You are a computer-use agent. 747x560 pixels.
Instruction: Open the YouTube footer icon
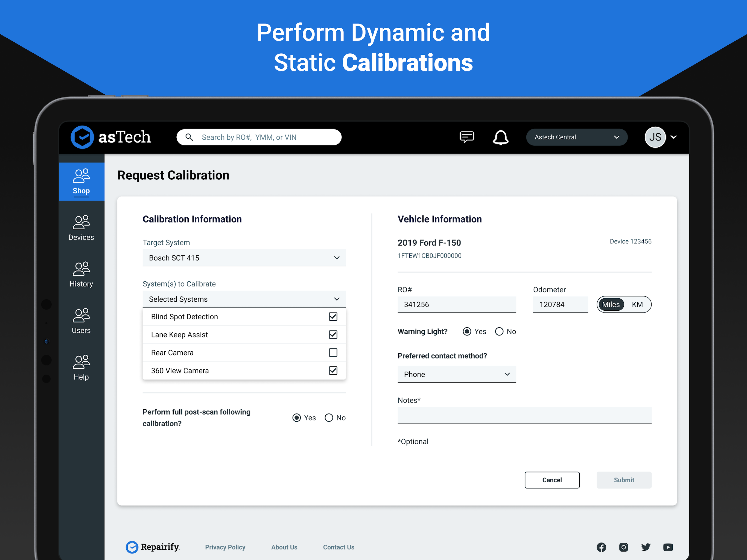pyautogui.click(x=668, y=547)
